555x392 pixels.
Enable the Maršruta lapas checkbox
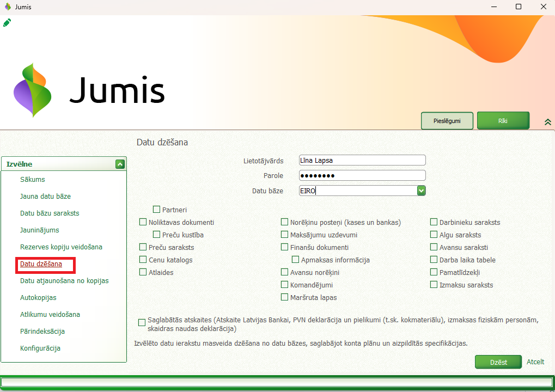(284, 297)
